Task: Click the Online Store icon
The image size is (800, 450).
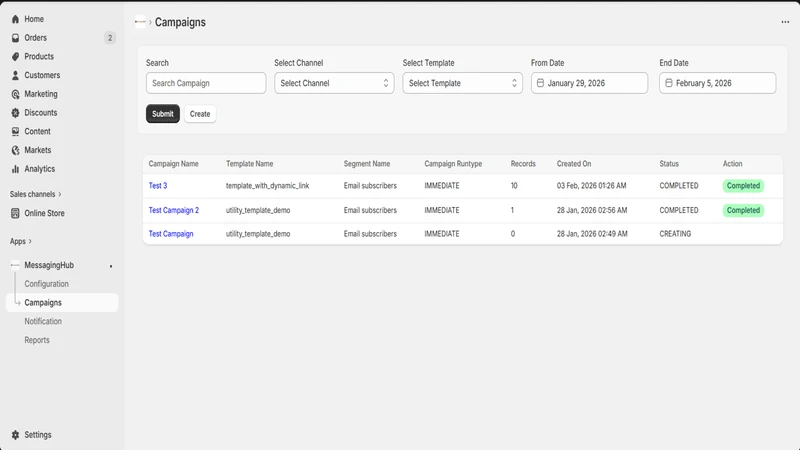Action: coord(15,213)
